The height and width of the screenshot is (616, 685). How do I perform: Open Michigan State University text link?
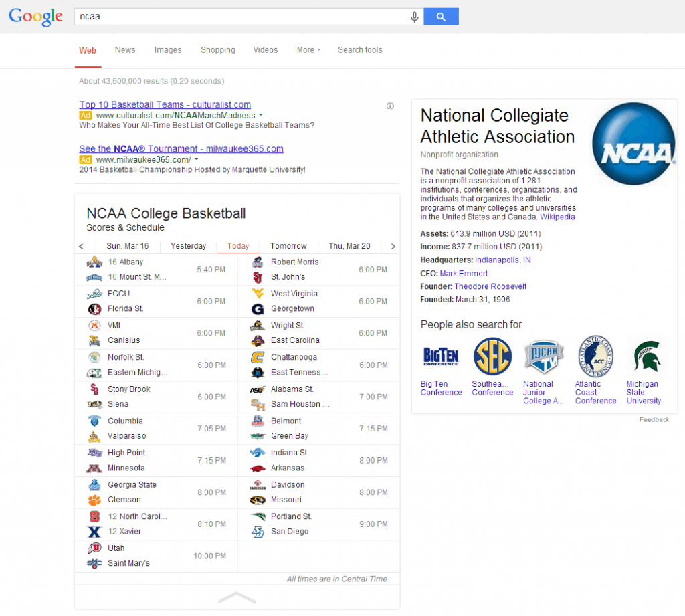(x=644, y=393)
